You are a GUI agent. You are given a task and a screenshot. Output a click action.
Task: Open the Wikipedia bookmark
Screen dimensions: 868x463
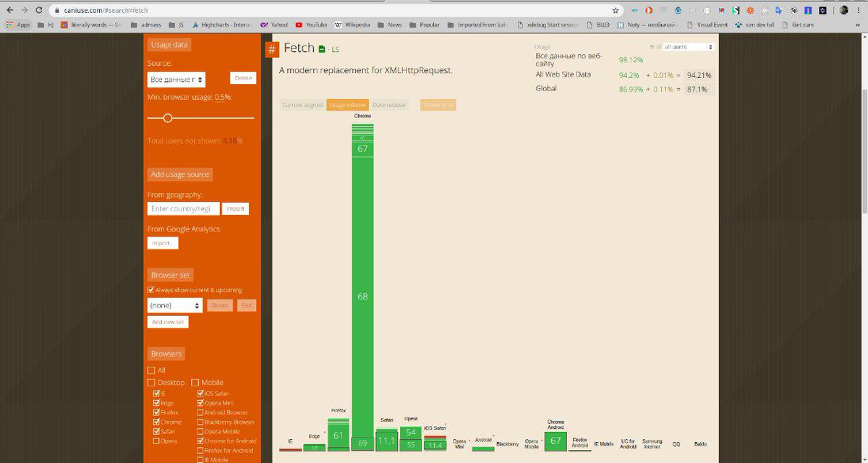coord(352,25)
